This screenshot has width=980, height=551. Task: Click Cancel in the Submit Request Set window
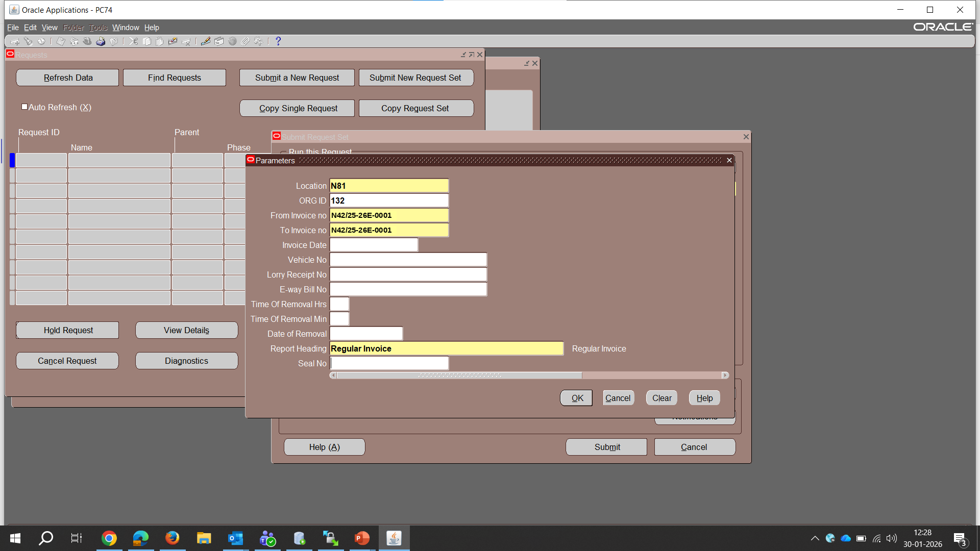coord(694,447)
